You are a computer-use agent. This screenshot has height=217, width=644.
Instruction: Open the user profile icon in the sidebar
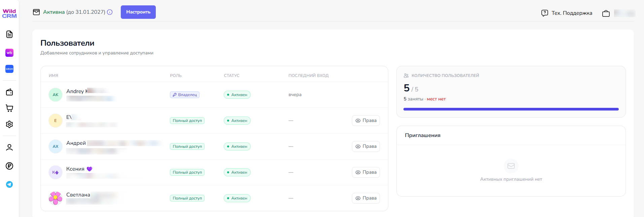pyautogui.click(x=9, y=147)
